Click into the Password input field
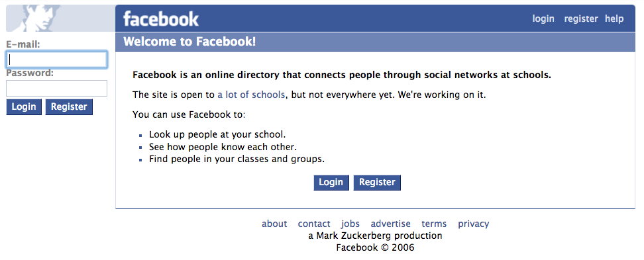 click(x=57, y=88)
